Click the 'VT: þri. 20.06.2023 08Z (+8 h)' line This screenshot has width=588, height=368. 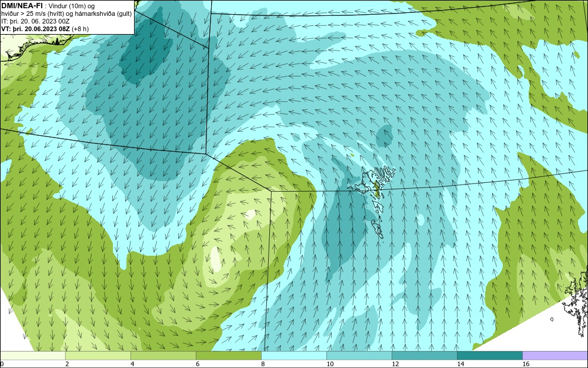[x=45, y=29]
